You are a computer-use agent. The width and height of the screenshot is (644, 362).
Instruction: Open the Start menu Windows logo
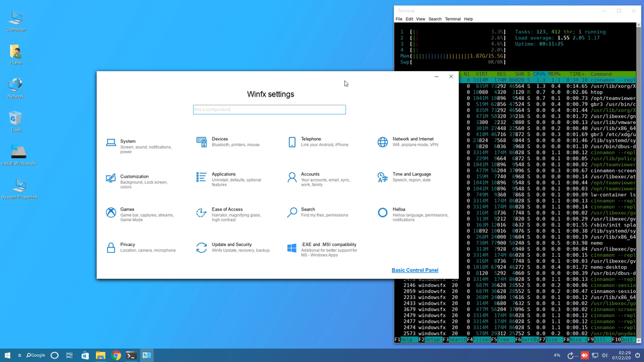tap(7, 355)
